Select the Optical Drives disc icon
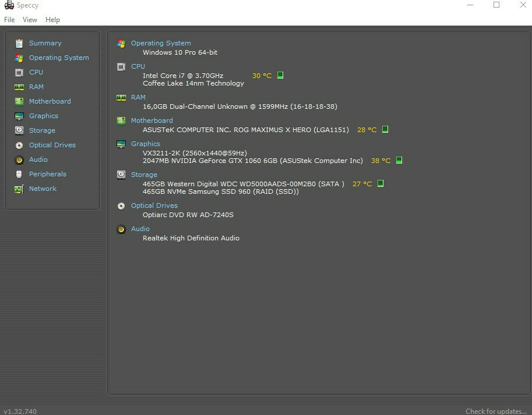The image size is (532, 415). pos(19,145)
